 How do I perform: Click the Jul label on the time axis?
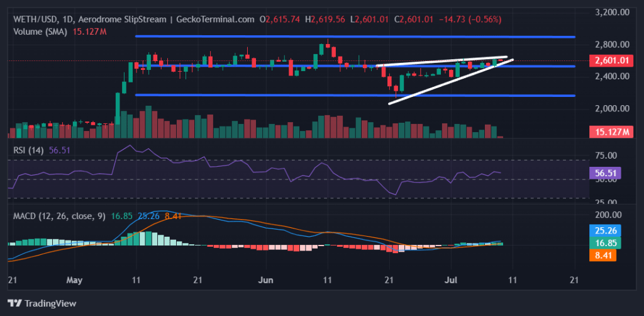coord(451,278)
